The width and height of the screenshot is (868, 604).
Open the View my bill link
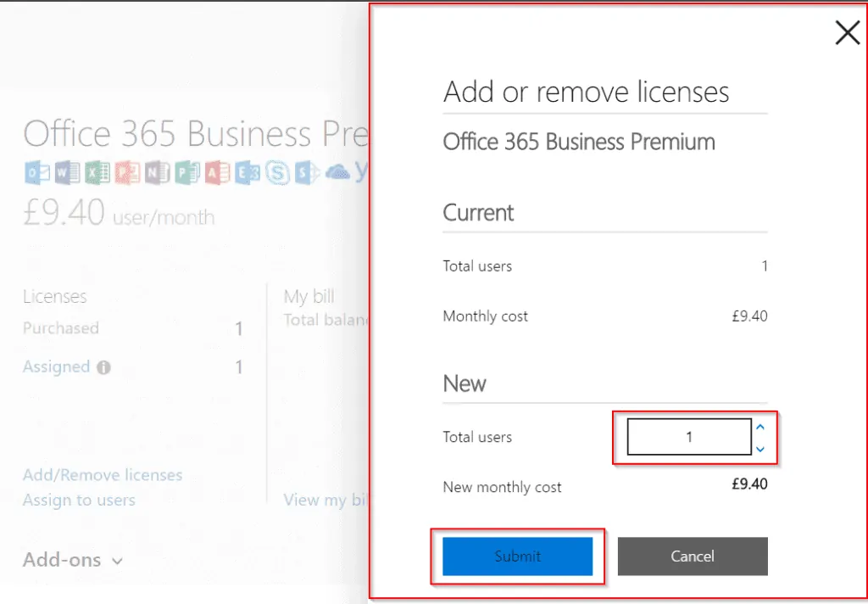coord(325,500)
